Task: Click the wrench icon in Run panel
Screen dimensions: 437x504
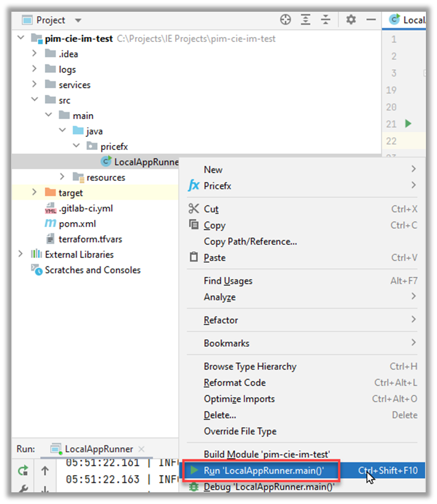Action: point(23,489)
